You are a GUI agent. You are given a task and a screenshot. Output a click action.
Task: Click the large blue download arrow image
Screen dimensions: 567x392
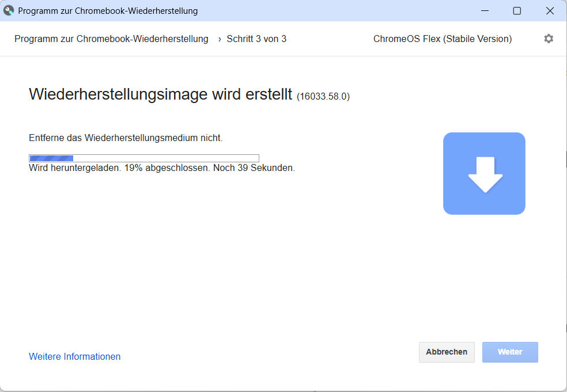coord(484,173)
